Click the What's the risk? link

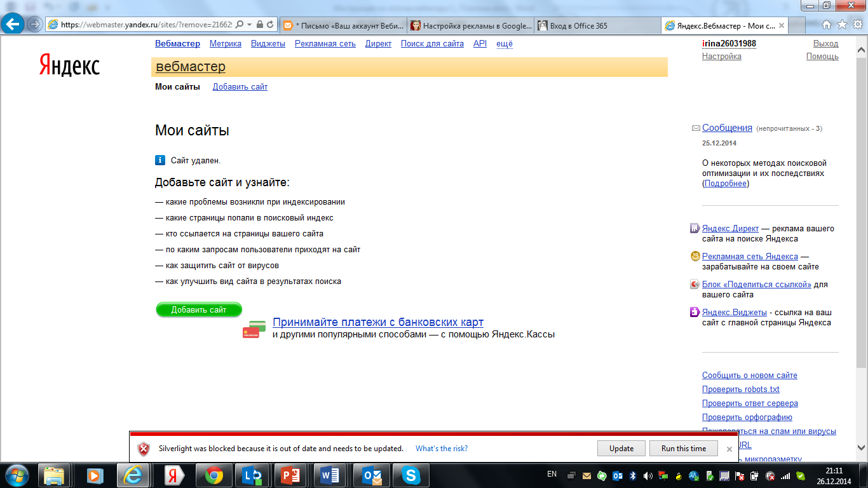[x=442, y=449]
